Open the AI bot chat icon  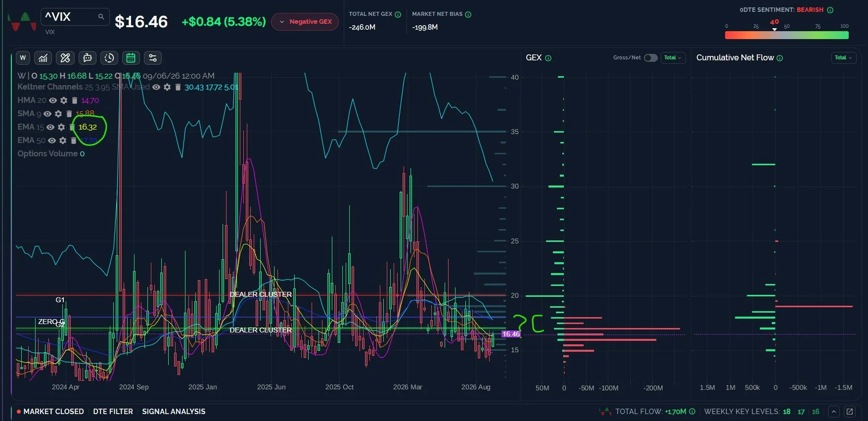click(x=88, y=58)
